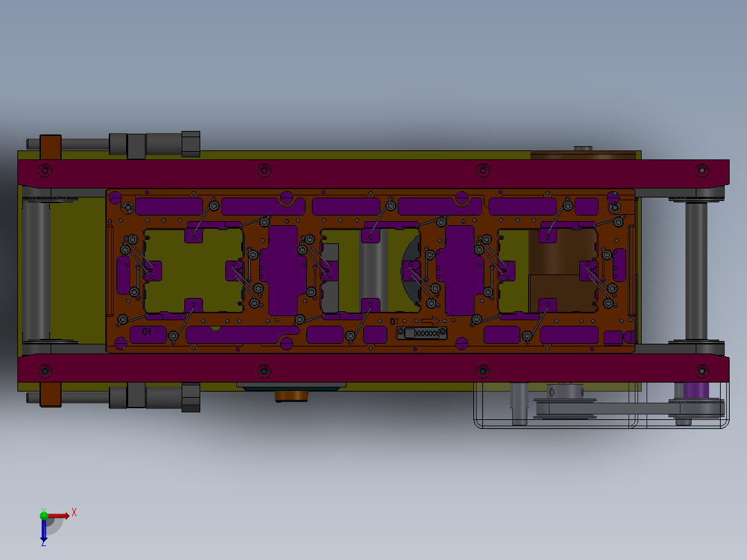Click the 01 engraving beside the arrow
Viewport: 747px width, 560px height.
tap(394, 322)
